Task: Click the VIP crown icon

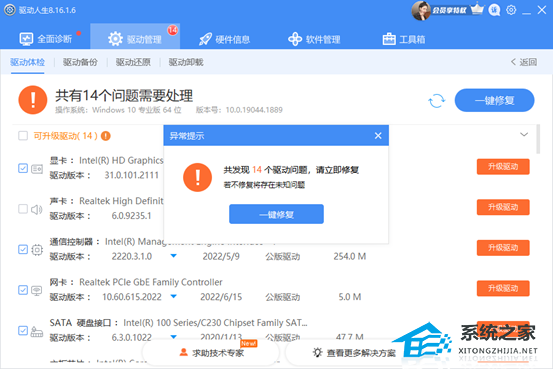Action: (477, 9)
